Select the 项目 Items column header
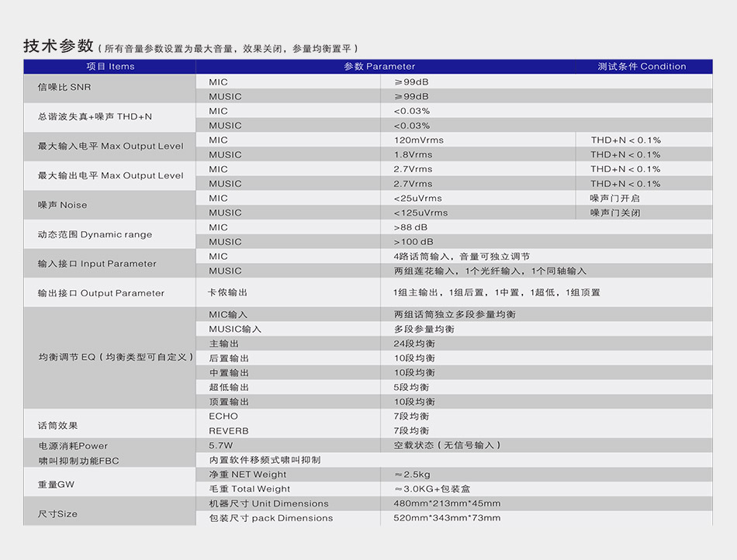Image resolution: width=737 pixels, height=560 pixels. (x=109, y=67)
